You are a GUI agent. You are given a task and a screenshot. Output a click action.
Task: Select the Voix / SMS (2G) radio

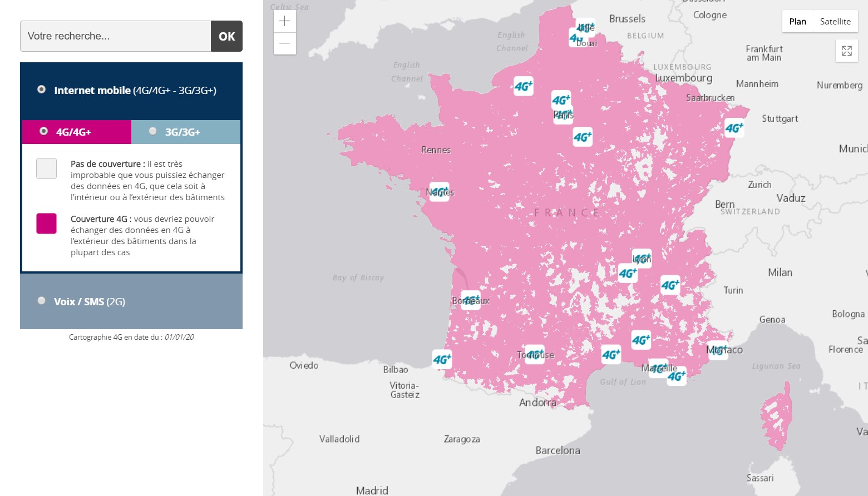[41, 301]
